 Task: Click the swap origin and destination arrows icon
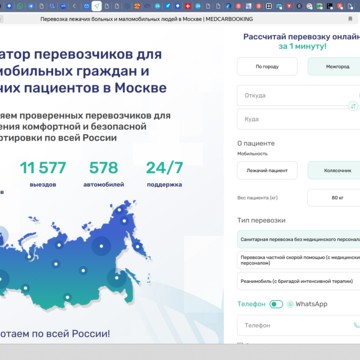[353, 107]
